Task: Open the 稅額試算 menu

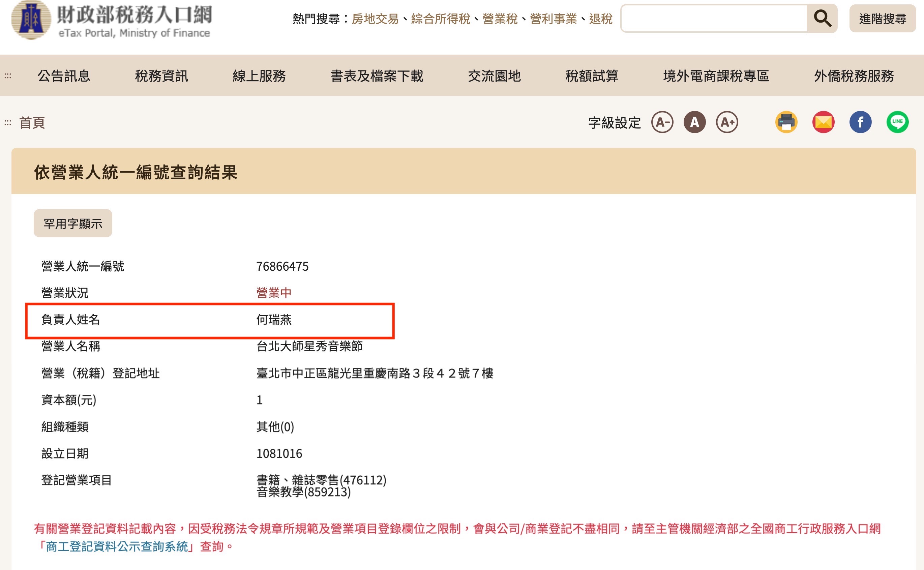Action: pyautogui.click(x=592, y=76)
